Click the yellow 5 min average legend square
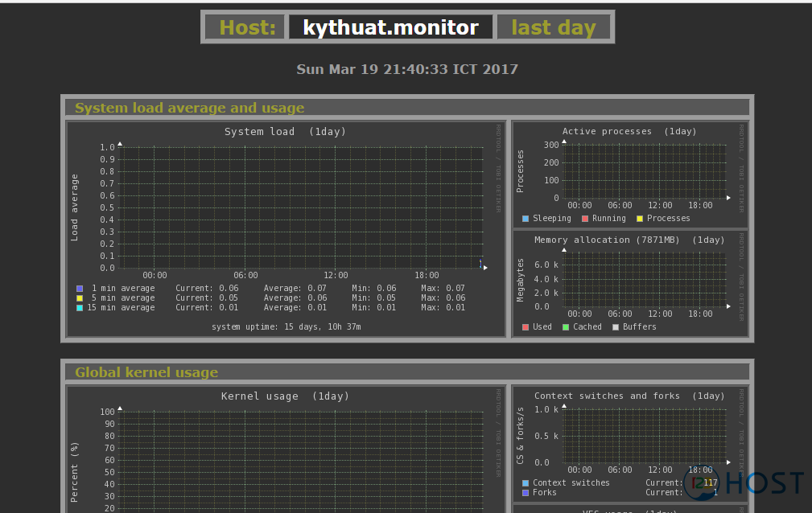 (x=79, y=298)
